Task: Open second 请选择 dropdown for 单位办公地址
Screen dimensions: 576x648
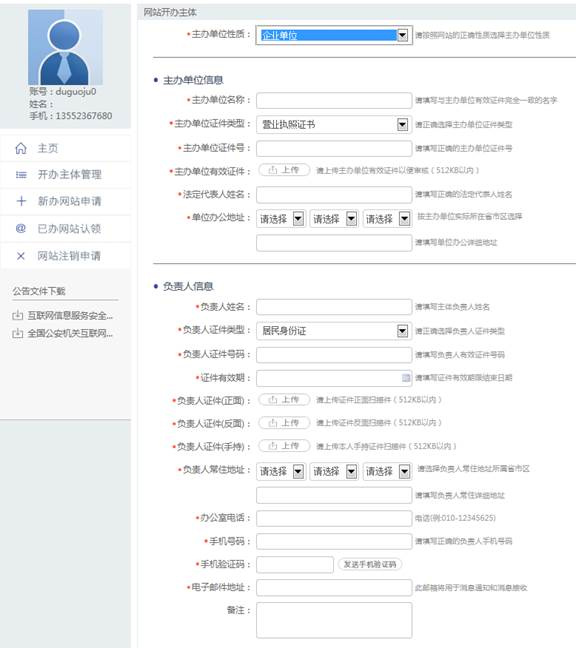Action: coord(334,219)
